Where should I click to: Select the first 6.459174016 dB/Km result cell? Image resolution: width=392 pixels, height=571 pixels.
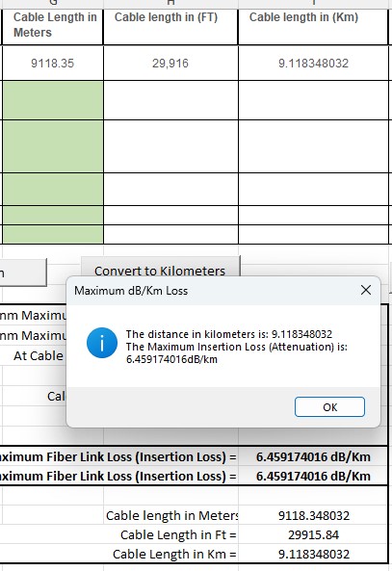(313, 456)
